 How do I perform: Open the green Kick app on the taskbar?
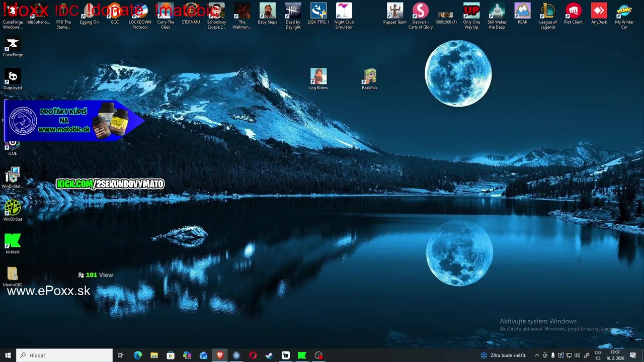(302, 355)
